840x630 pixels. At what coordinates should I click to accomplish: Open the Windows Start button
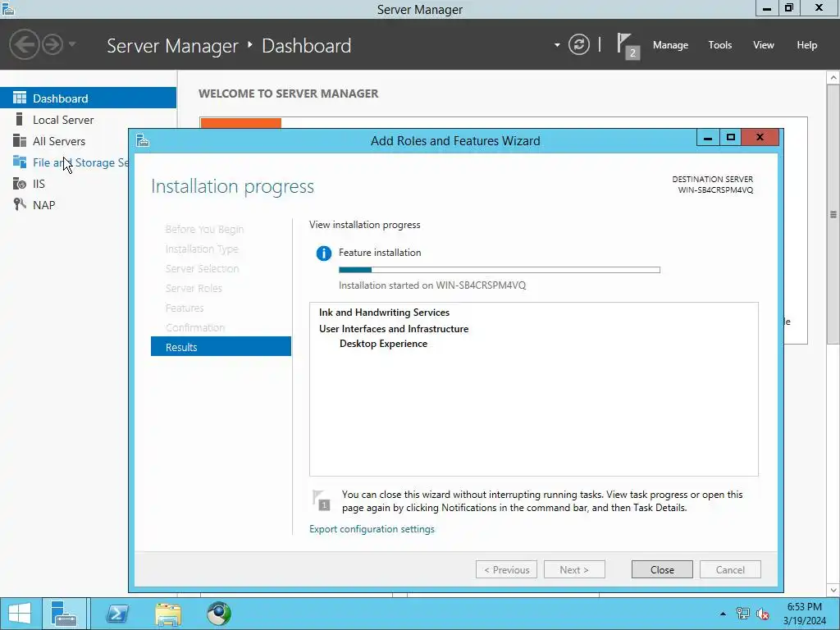pos(20,614)
